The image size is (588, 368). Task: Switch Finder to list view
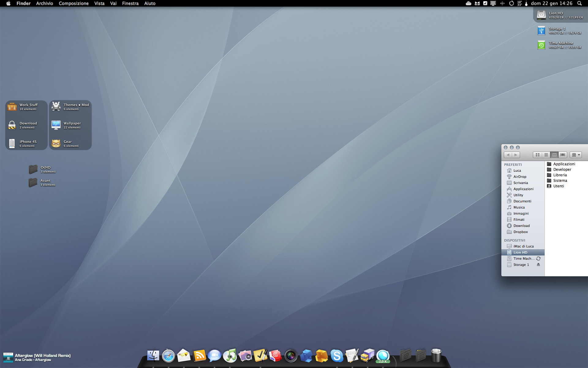pos(546,155)
